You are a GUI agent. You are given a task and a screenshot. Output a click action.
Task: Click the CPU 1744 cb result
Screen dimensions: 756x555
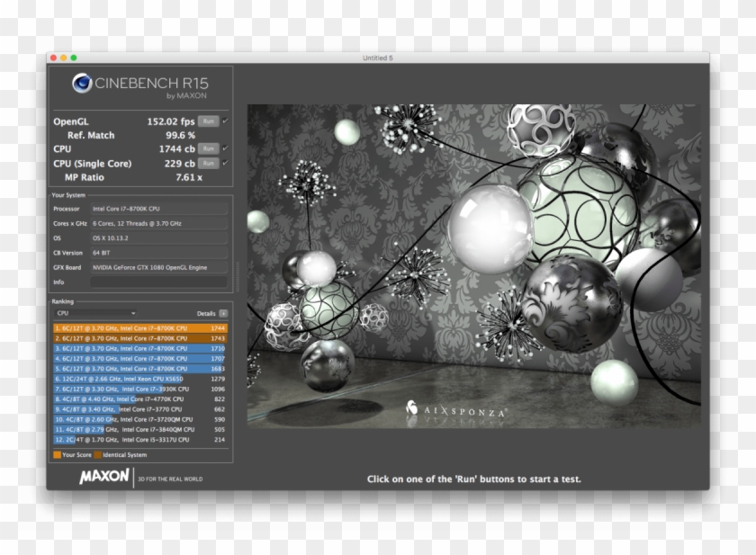point(177,148)
